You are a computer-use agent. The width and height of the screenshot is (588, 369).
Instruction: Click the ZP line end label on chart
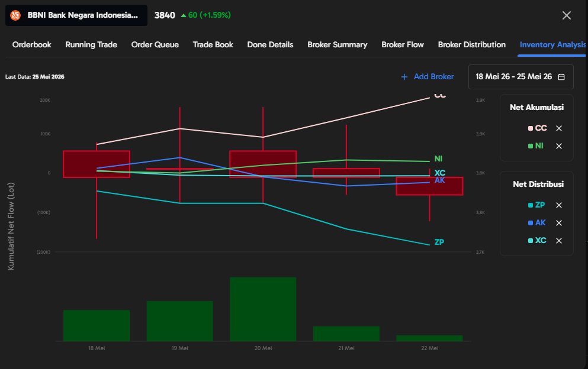439,242
